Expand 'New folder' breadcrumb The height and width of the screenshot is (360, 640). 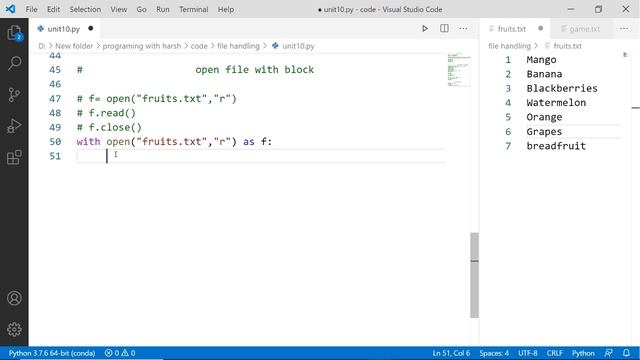click(74, 46)
